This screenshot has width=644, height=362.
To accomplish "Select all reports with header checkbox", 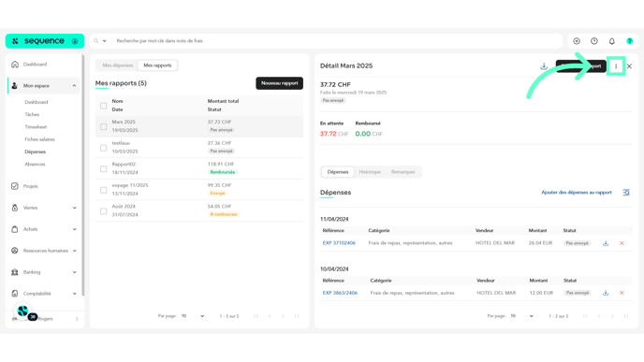I will point(104,106).
